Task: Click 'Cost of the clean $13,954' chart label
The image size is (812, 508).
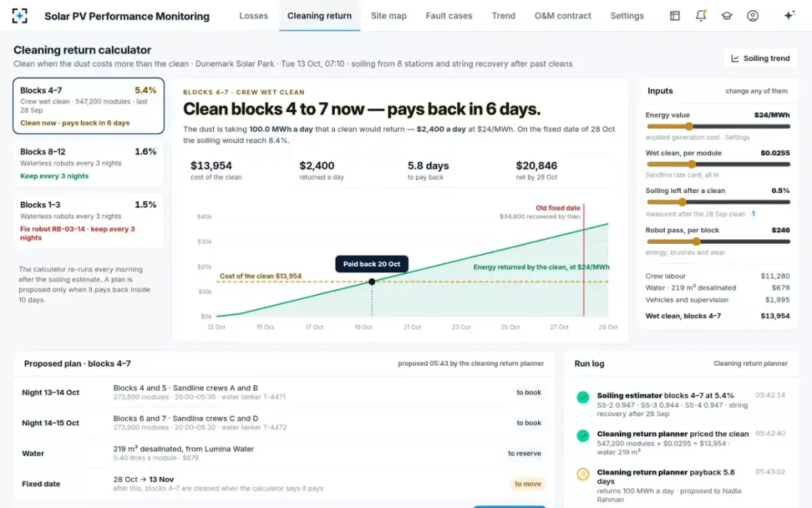Action: click(261, 276)
